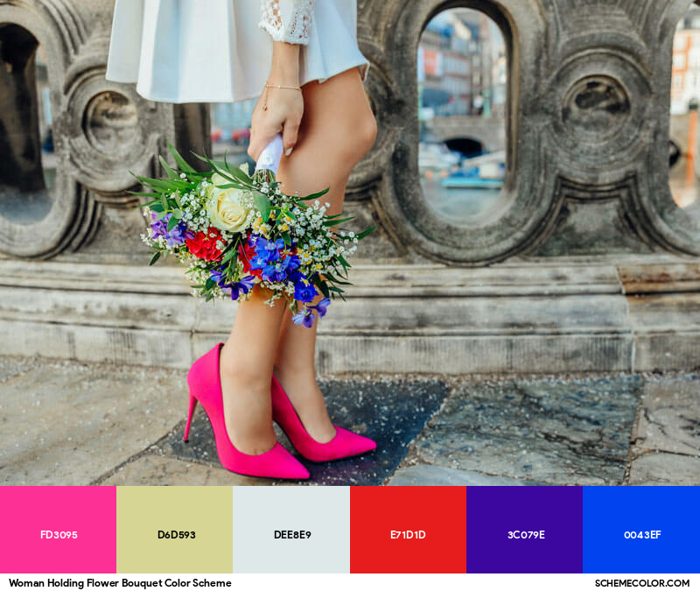
Task: Select the pale yellow D6D593 swatch
Action: 174,530
